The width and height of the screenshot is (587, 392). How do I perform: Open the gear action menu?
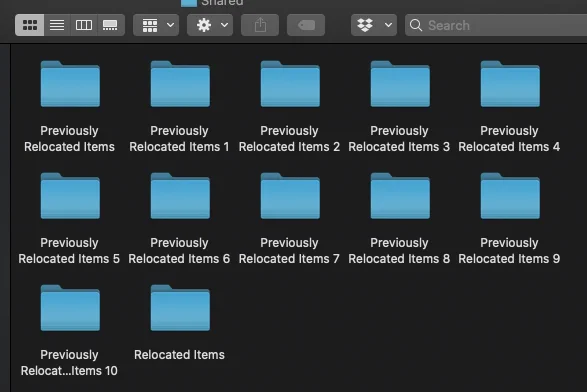click(x=210, y=25)
